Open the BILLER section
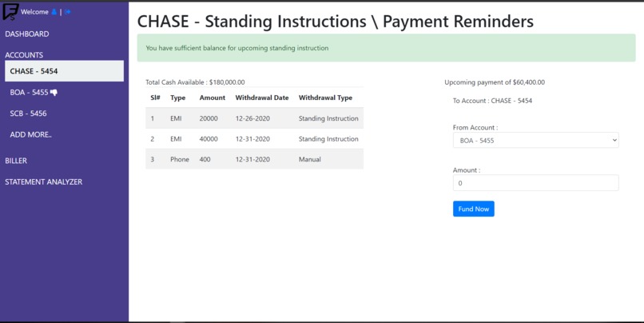This screenshot has width=644, height=323. (16, 161)
